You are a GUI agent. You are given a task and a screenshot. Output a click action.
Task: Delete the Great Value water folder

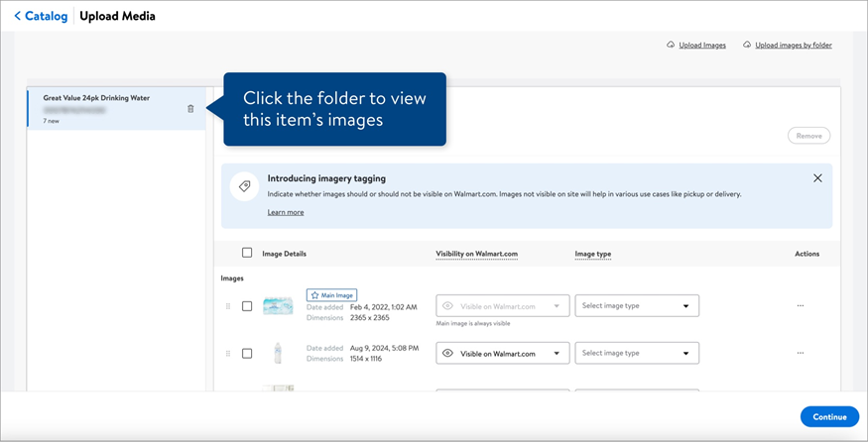(190, 109)
